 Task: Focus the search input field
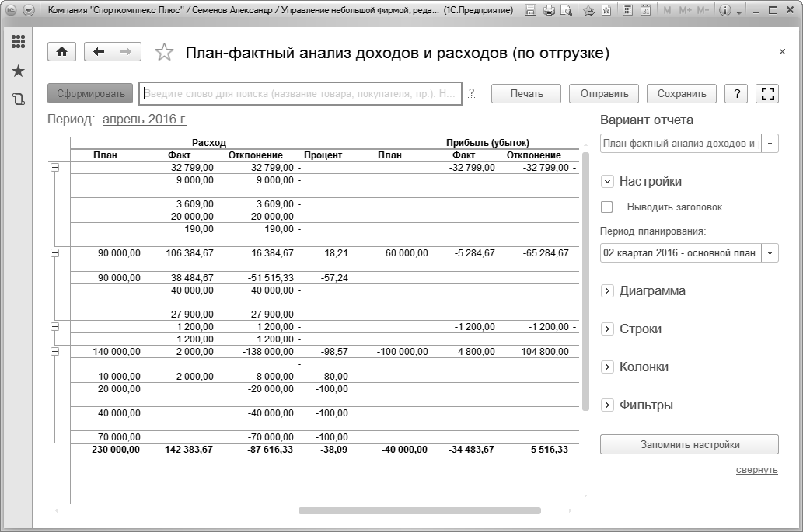(301, 94)
